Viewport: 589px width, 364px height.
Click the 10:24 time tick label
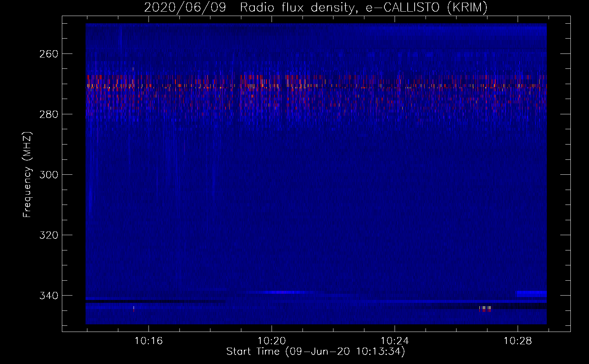(395, 341)
